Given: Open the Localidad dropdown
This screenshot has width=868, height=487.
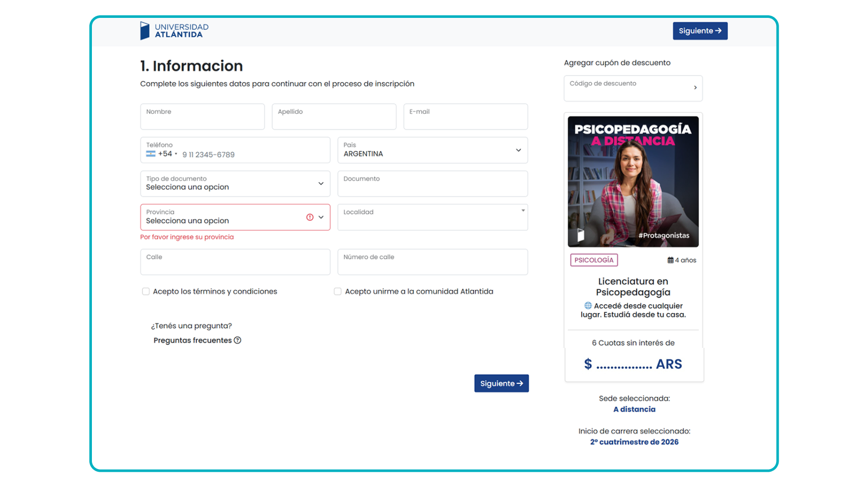Looking at the screenshot, I should pyautogui.click(x=432, y=217).
